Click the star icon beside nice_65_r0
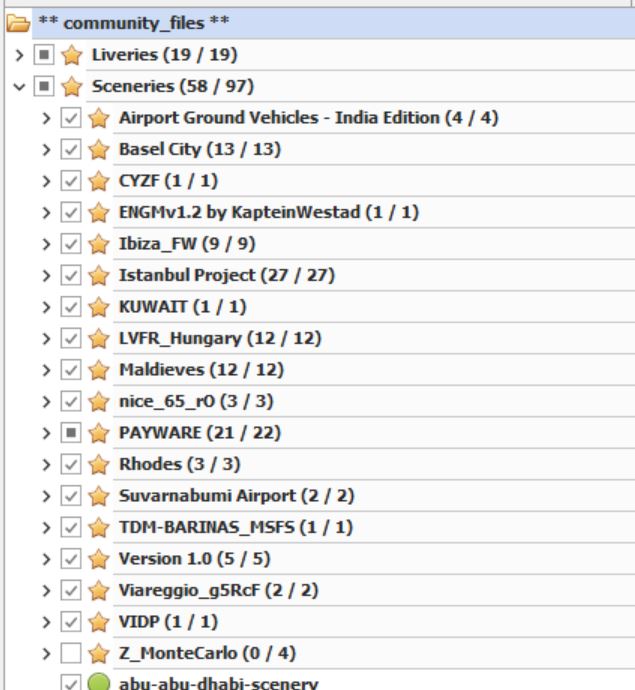The height and width of the screenshot is (690, 635). click(99, 401)
